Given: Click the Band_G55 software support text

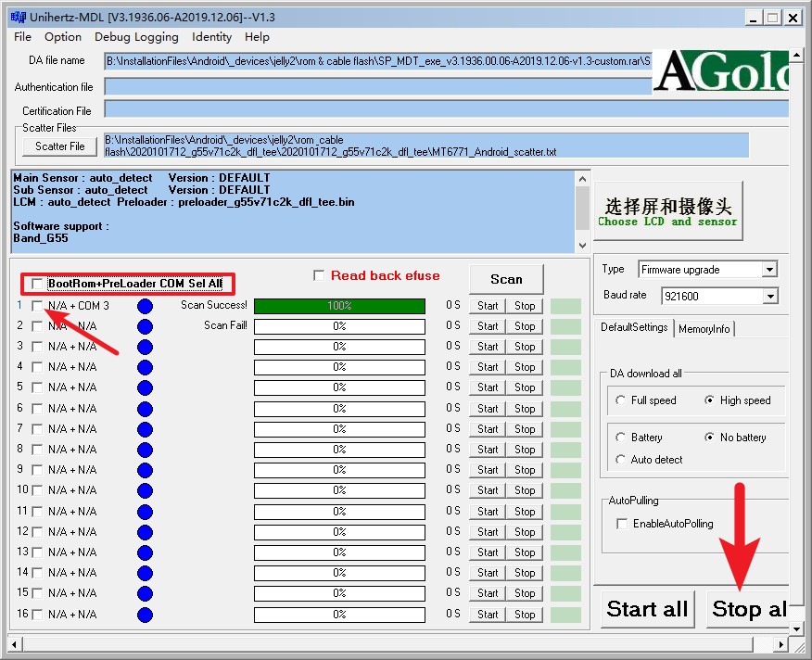Looking at the screenshot, I should click(x=41, y=238).
